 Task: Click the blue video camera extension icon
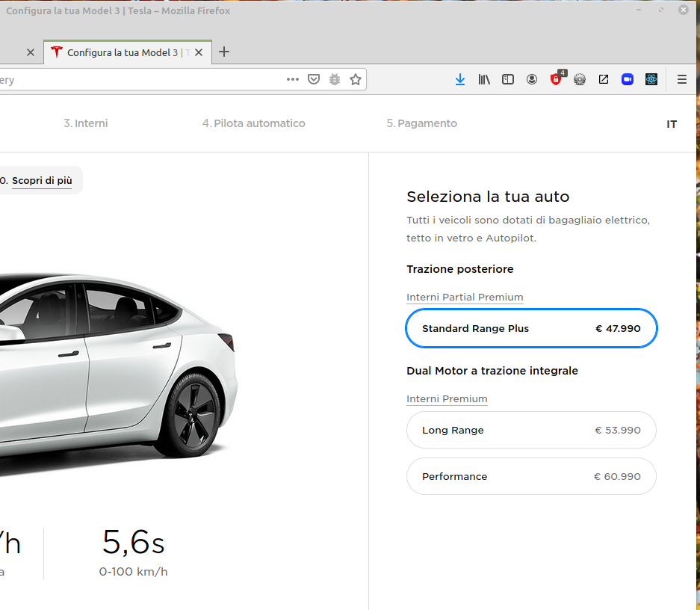(x=628, y=79)
